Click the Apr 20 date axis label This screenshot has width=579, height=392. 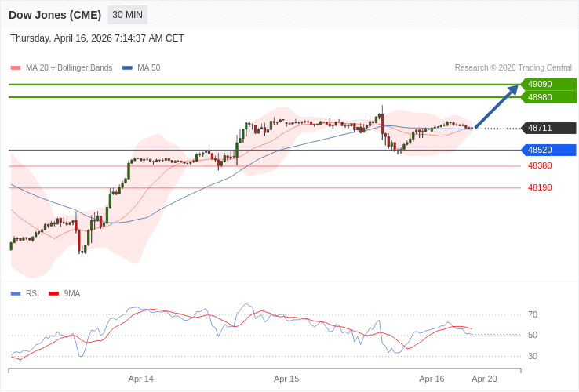point(484,379)
